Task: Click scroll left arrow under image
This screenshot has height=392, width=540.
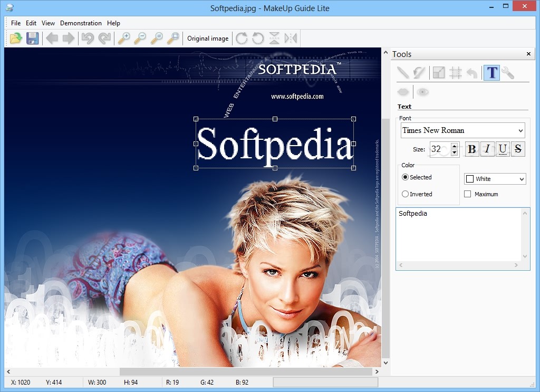Action: point(8,371)
